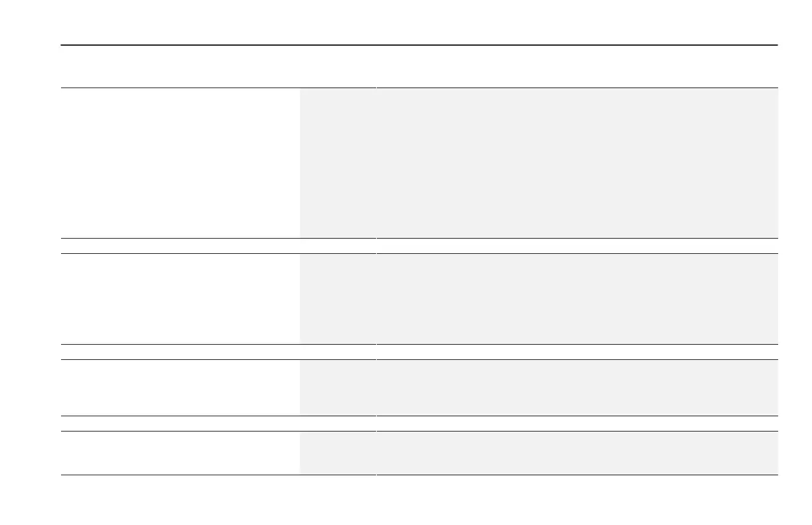Select the white first-column cell of the second shaded row
812x525 pixels.
tap(180, 299)
